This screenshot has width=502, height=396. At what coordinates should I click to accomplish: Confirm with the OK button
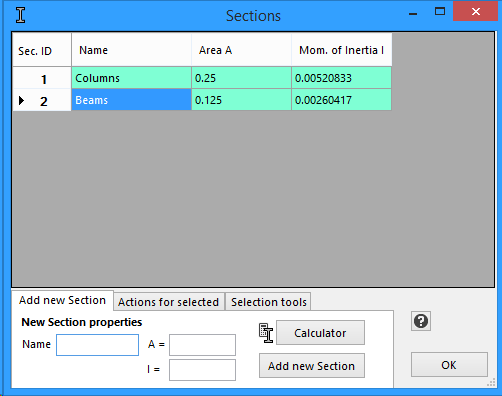[449, 365]
